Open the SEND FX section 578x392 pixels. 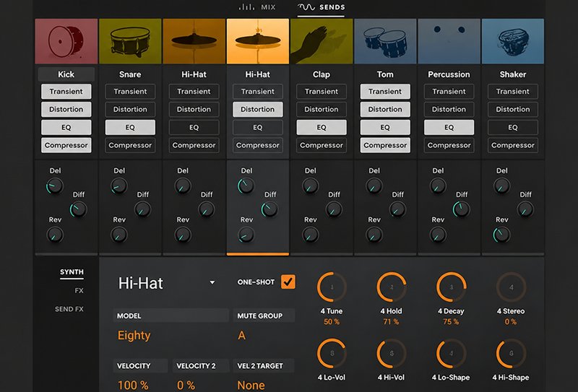69,309
